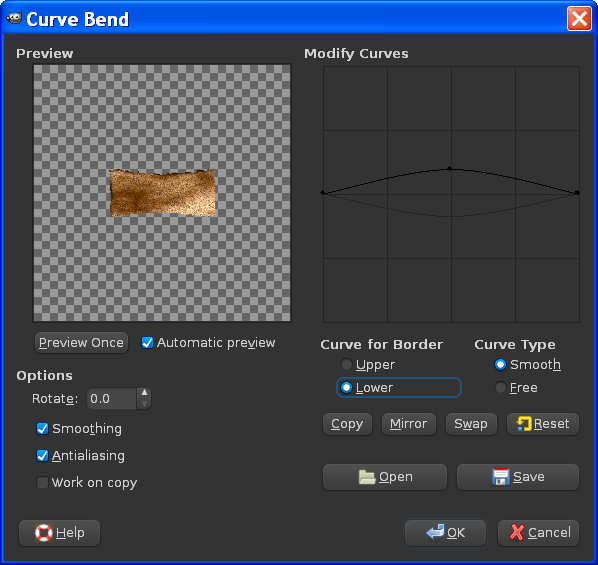Image resolution: width=598 pixels, height=565 pixels.
Task: Choose the Free curve type
Action: pyautogui.click(x=500, y=388)
